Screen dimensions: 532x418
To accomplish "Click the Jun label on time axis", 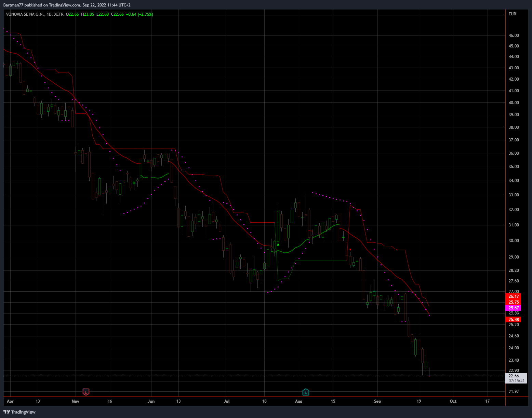I will coord(151,401).
